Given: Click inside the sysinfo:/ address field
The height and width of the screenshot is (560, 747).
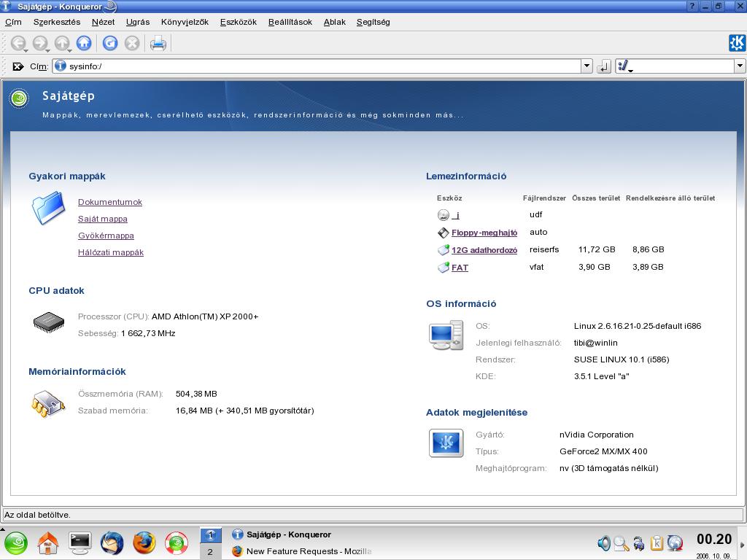Looking at the screenshot, I should point(321,66).
